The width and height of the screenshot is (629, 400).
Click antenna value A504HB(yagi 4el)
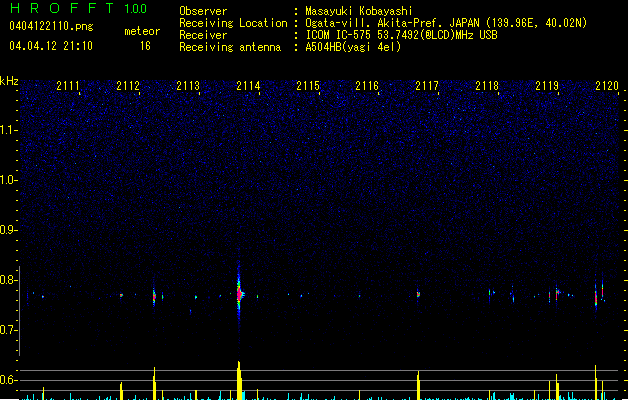pyautogui.click(x=353, y=47)
